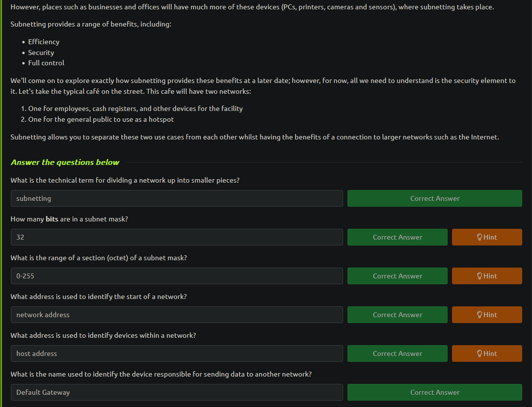The height and width of the screenshot is (407, 532).
Task: Click the 'Default Gateway' answer field
Action: point(177,392)
